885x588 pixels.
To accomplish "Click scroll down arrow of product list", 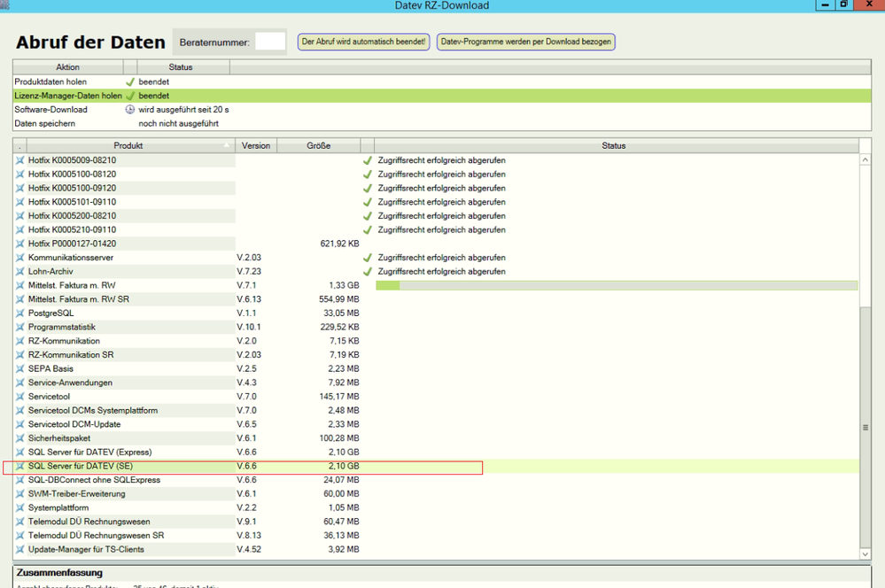I will [x=866, y=554].
